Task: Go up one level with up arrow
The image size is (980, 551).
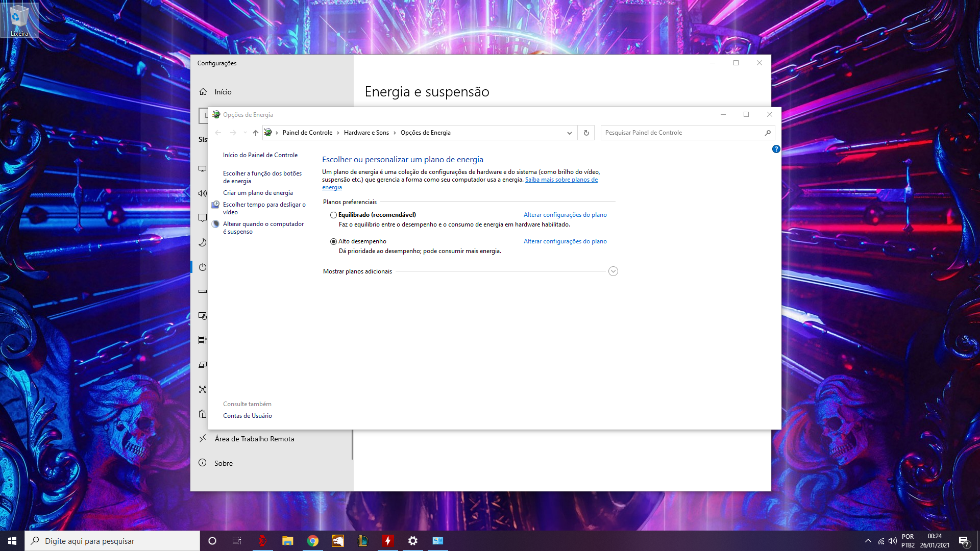Action: point(256,133)
